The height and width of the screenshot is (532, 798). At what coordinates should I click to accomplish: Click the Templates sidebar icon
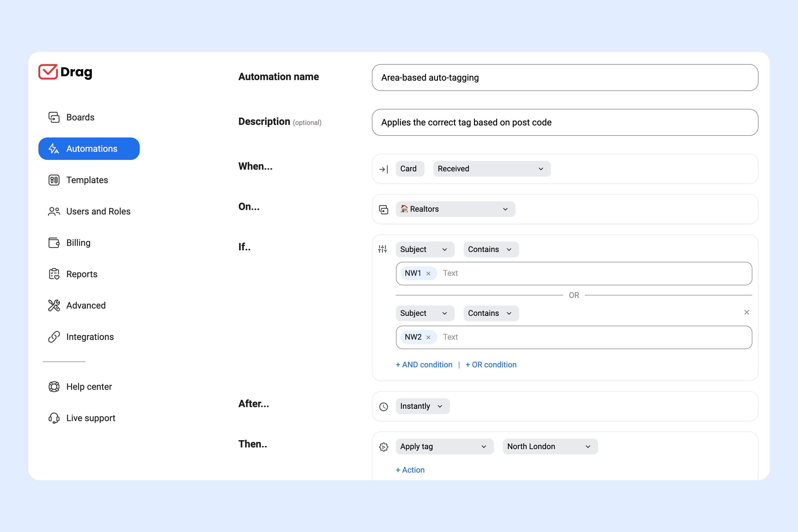click(x=54, y=180)
